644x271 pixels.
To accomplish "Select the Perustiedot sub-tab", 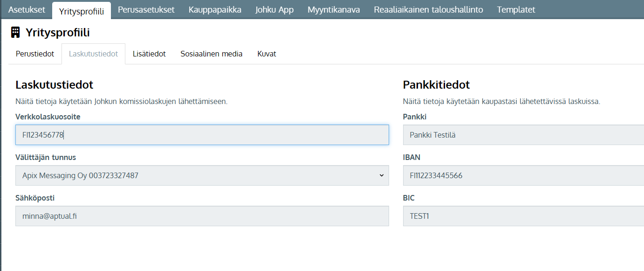I will point(35,54).
